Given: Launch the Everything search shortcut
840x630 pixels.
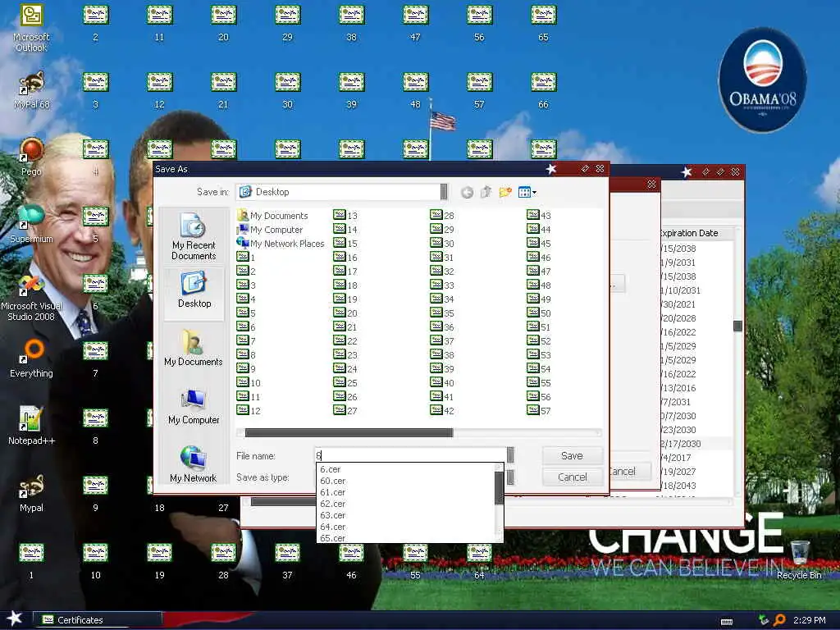Looking at the screenshot, I should (x=31, y=359).
